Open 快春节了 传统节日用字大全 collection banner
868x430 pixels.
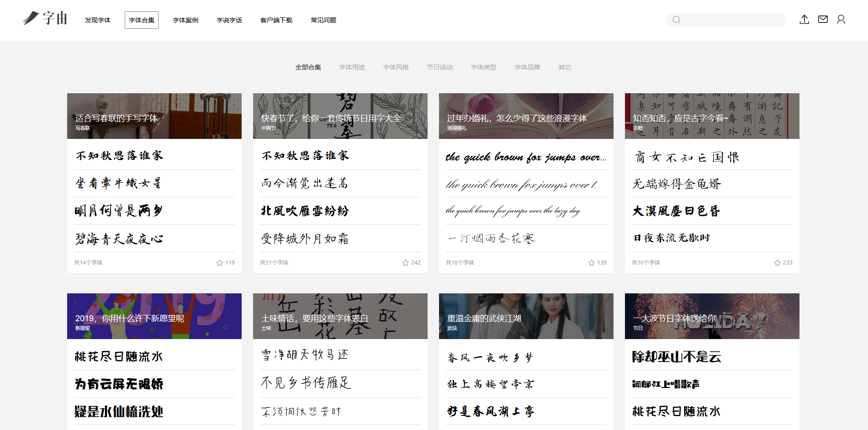point(340,116)
